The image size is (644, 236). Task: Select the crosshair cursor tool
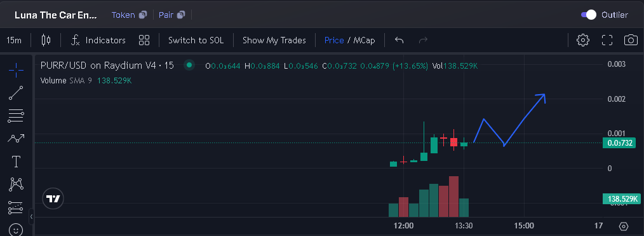(16, 71)
